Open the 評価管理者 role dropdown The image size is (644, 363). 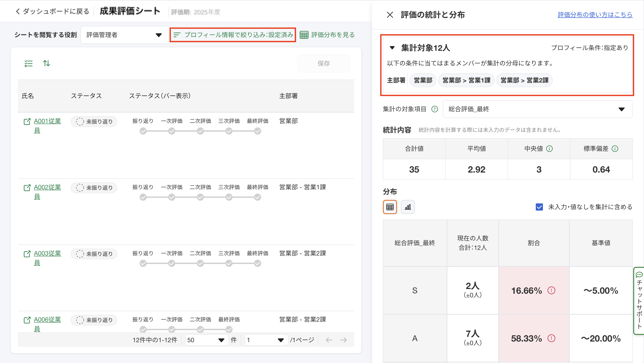(125, 35)
